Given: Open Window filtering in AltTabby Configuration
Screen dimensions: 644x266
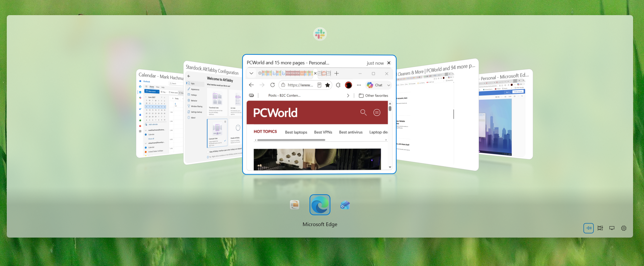Looking at the screenshot, I should (195, 106).
